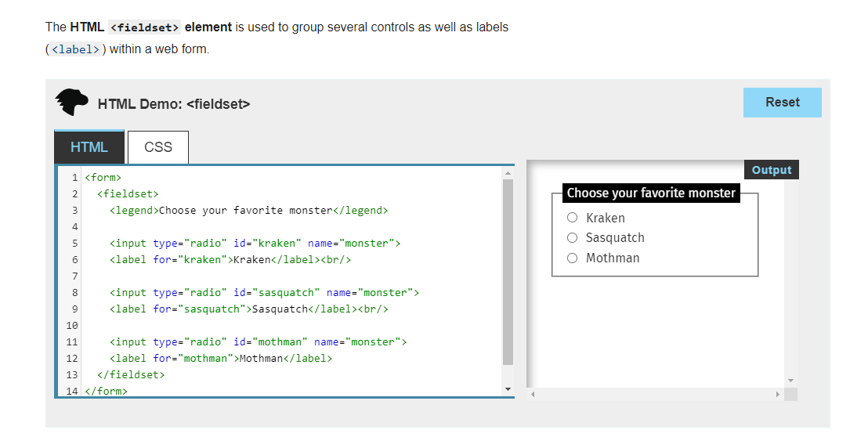Place cursor on the opening <form> code line
This screenshot has width=868, height=437.
tap(103, 177)
